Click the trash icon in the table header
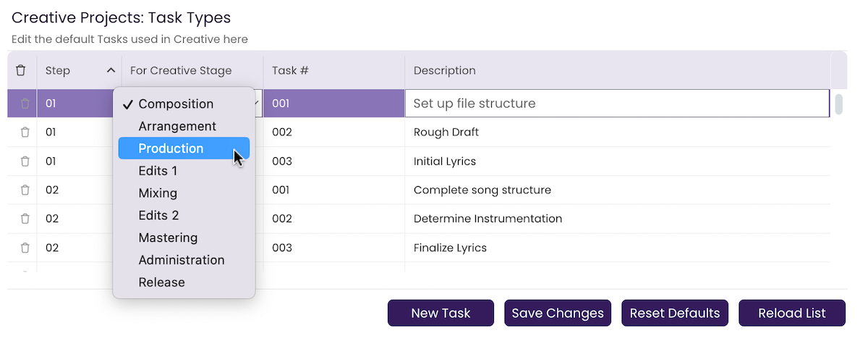Viewport: 868px width, 344px height. [21, 70]
